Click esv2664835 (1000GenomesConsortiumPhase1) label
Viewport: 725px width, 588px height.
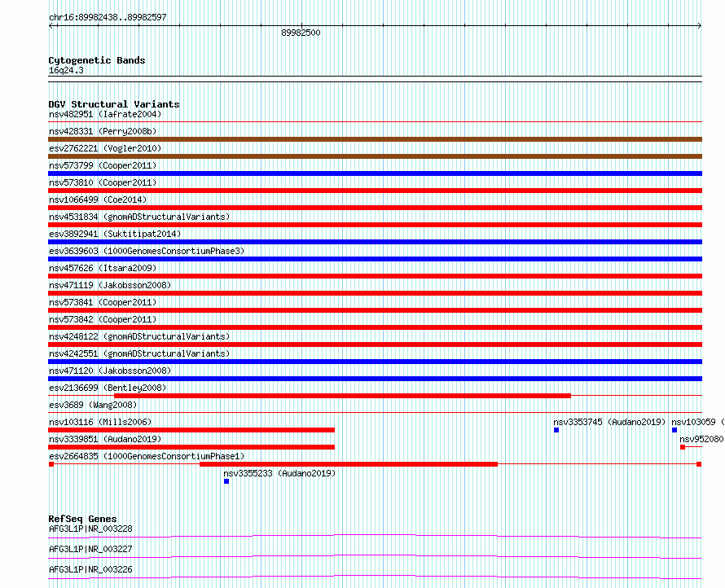pos(147,456)
